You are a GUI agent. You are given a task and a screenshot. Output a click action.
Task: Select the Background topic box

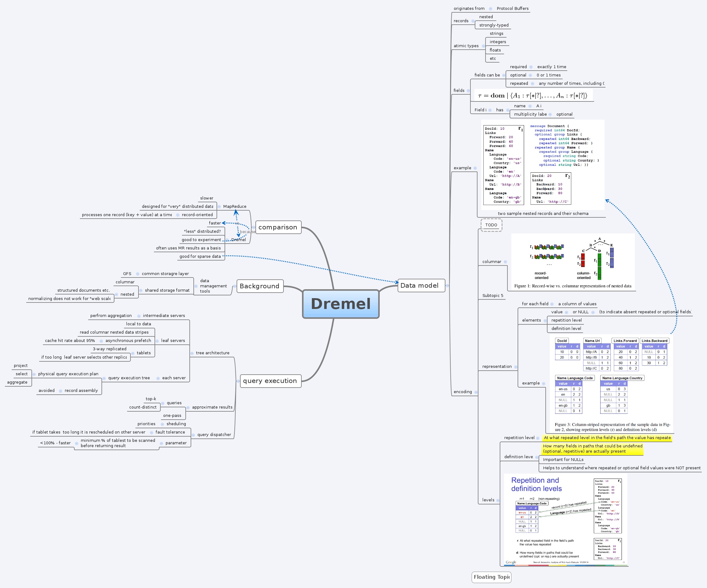(x=259, y=286)
